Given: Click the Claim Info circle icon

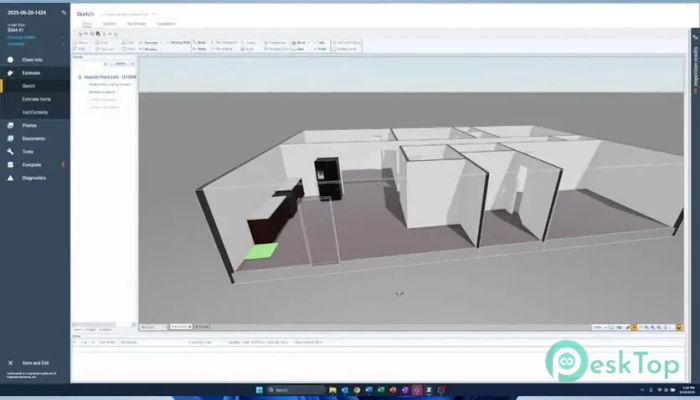Looking at the screenshot, I should (10, 59).
